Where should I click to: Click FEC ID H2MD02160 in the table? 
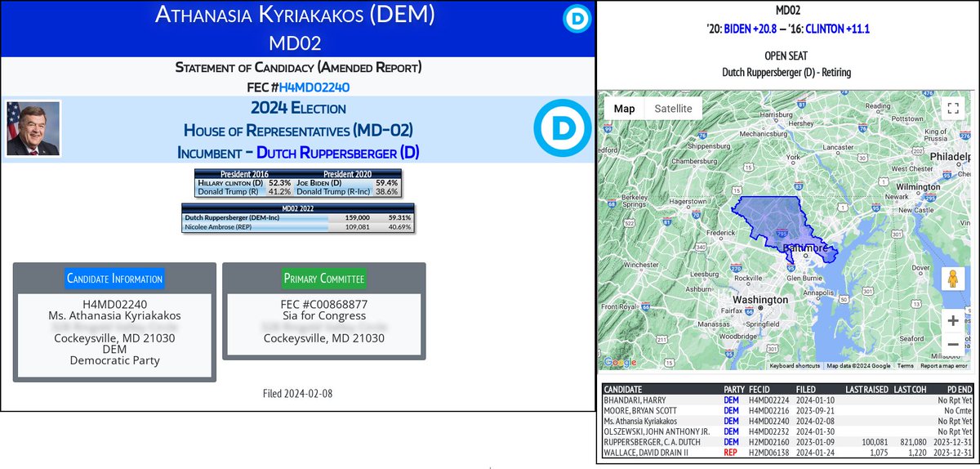click(x=768, y=440)
